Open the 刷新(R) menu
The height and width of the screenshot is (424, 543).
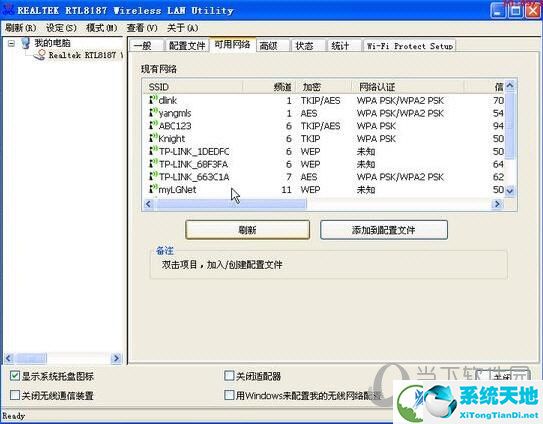20,28
